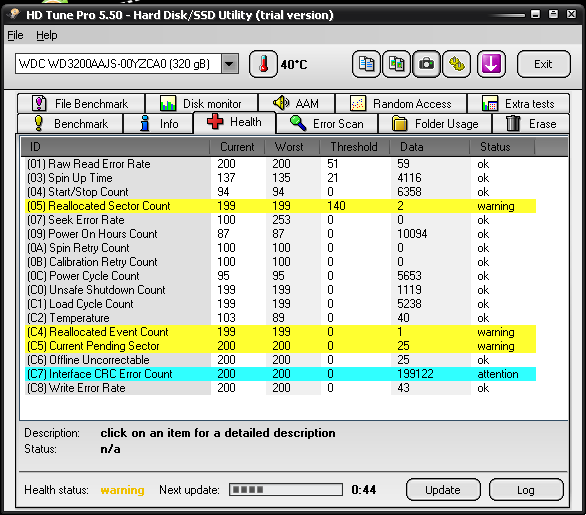This screenshot has width=586, height=515.
Task: Open the Info tab
Action: pyautogui.click(x=158, y=123)
